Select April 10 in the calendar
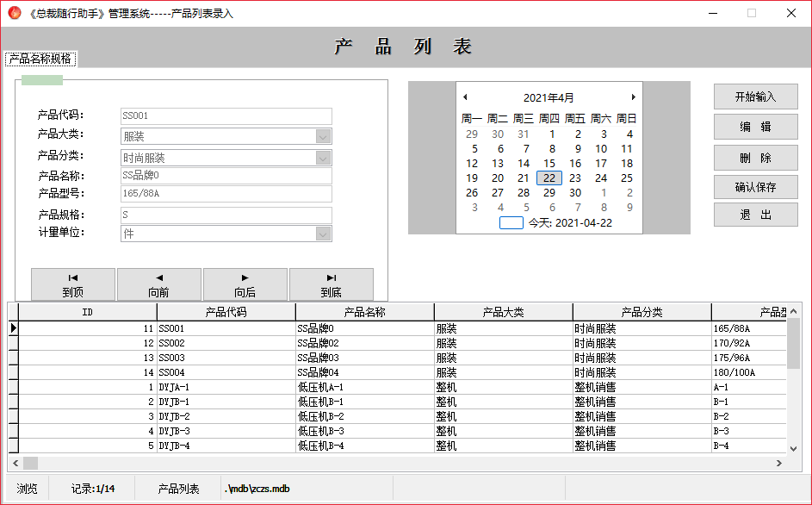The image size is (812, 505). coord(601,149)
